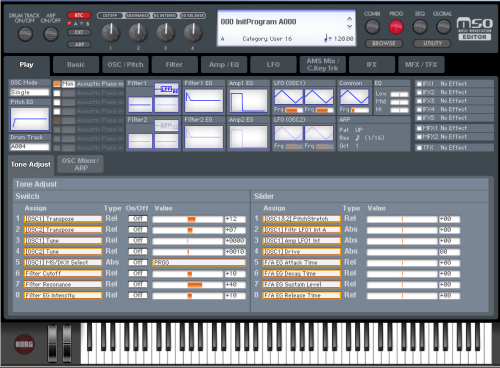Click the tempo 120.00 value in display
This screenshot has height=368, width=500.
click(x=343, y=39)
